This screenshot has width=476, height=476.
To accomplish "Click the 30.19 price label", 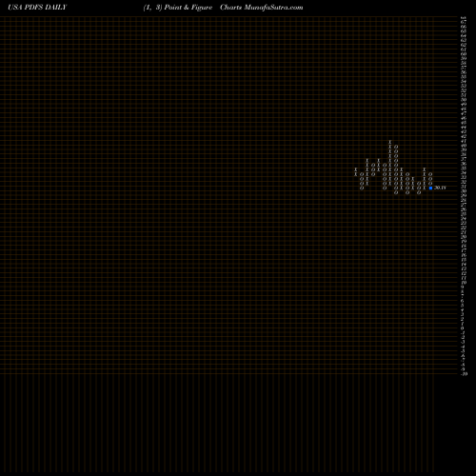I will click(440, 188).
